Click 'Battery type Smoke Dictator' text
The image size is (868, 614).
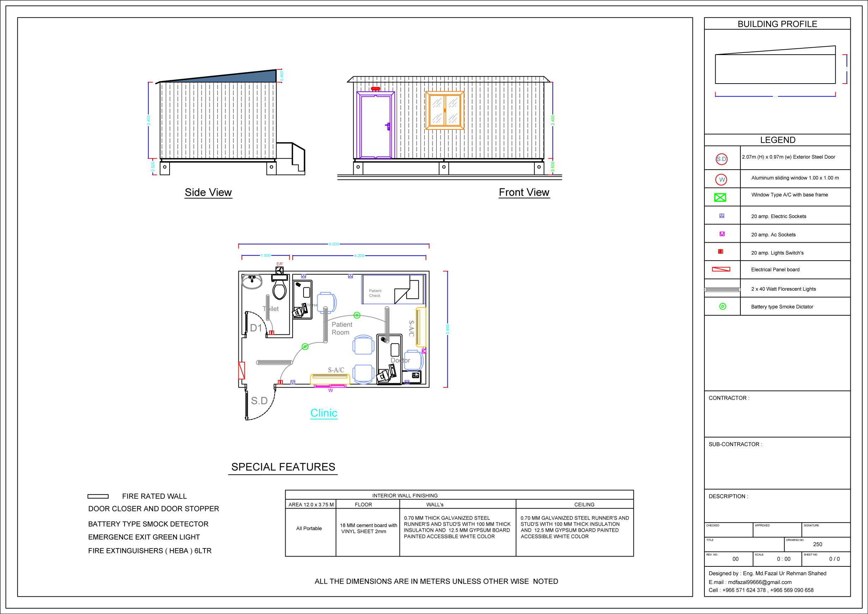click(782, 306)
